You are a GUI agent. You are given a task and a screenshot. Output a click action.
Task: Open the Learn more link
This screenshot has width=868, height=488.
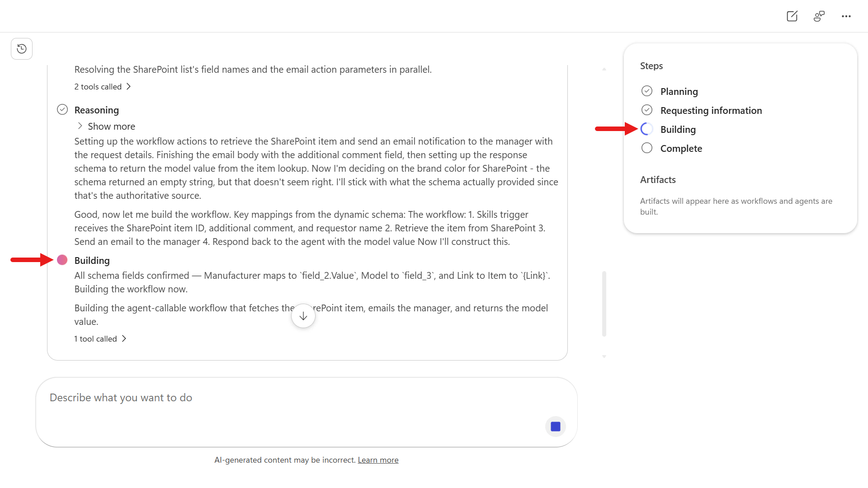[378, 460]
